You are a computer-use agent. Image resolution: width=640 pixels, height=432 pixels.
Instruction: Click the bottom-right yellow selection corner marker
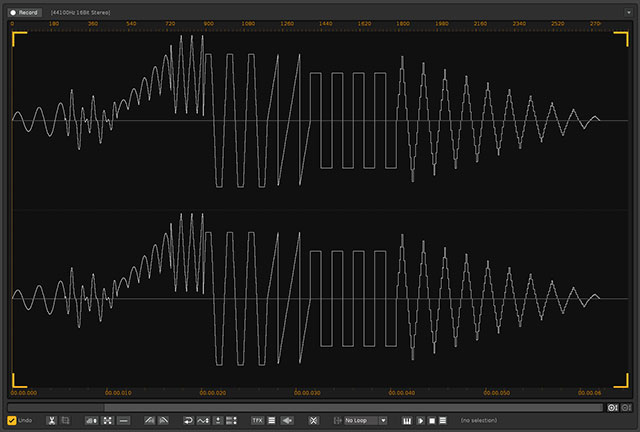tap(621, 380)
